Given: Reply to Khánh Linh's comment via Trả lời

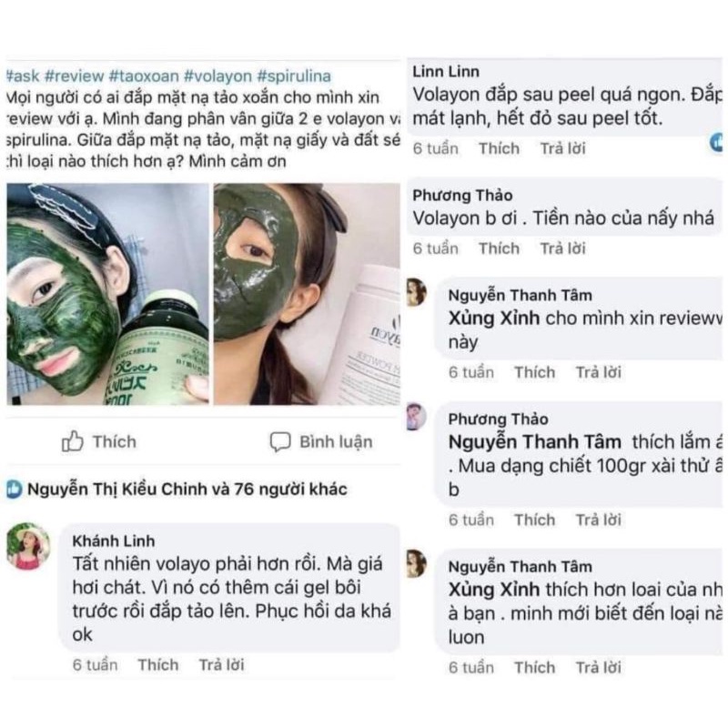Looking at the screenshot, I should point(222,665).
